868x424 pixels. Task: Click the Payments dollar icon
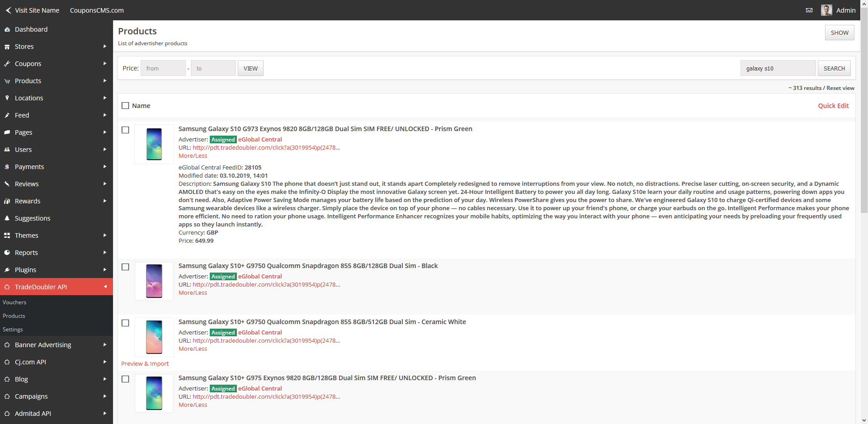(x=7, y=167)
